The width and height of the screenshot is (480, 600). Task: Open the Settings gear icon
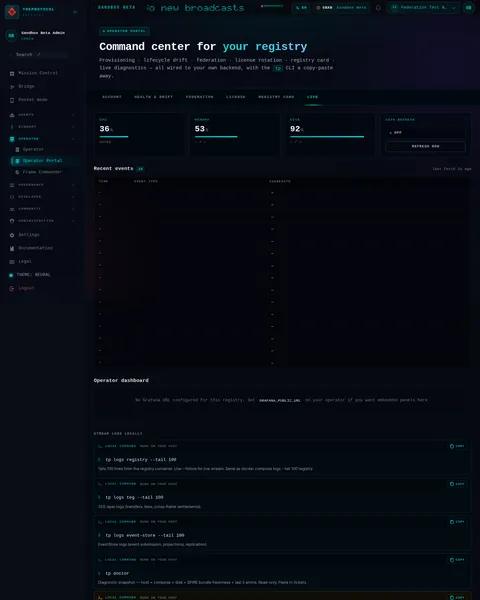click(12, 235)
